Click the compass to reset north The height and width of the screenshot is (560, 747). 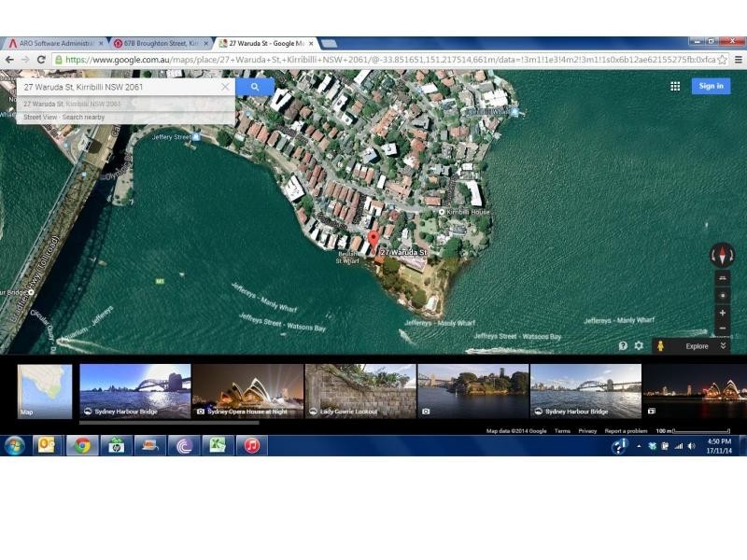pyautogui.click(x=722, y=256)
